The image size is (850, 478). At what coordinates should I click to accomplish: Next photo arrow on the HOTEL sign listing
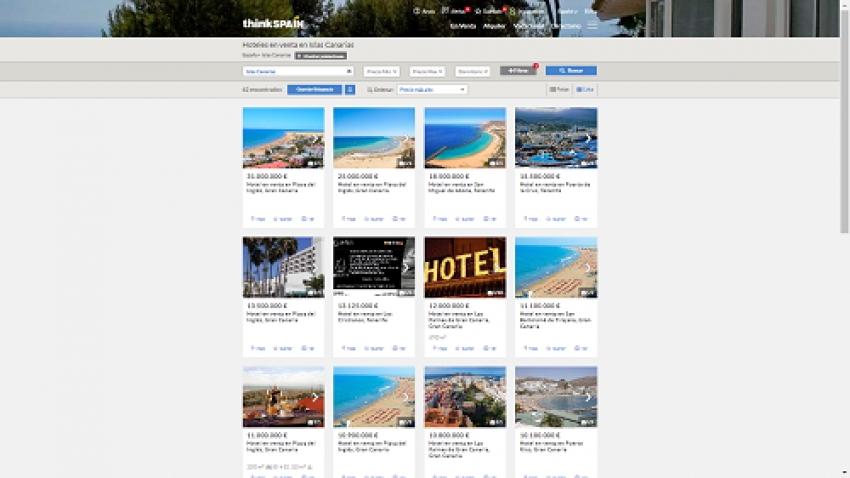[497, 268]
